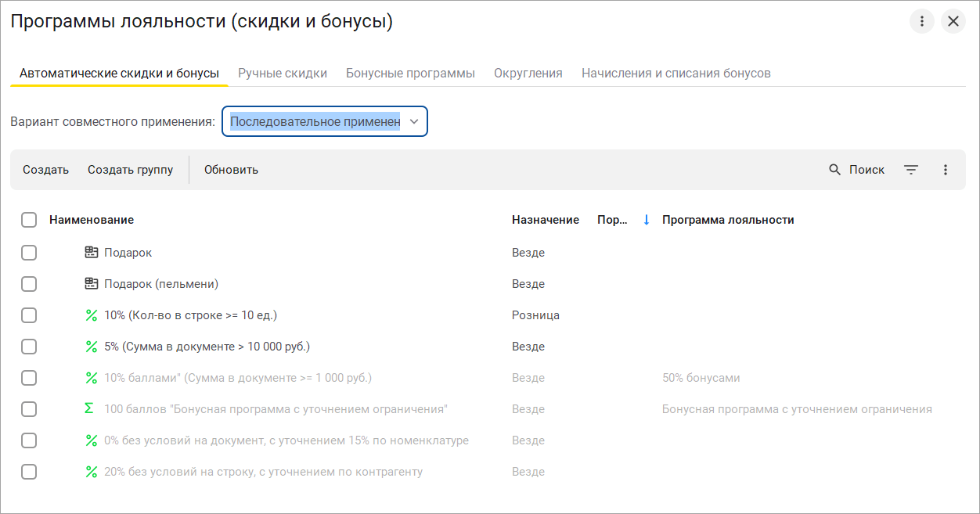Image resolution: width=980 pixels, height=514 pixels.
Task: Click the gift icon beside Подарок
Action: pyautogui.click(x=91, y=253)
